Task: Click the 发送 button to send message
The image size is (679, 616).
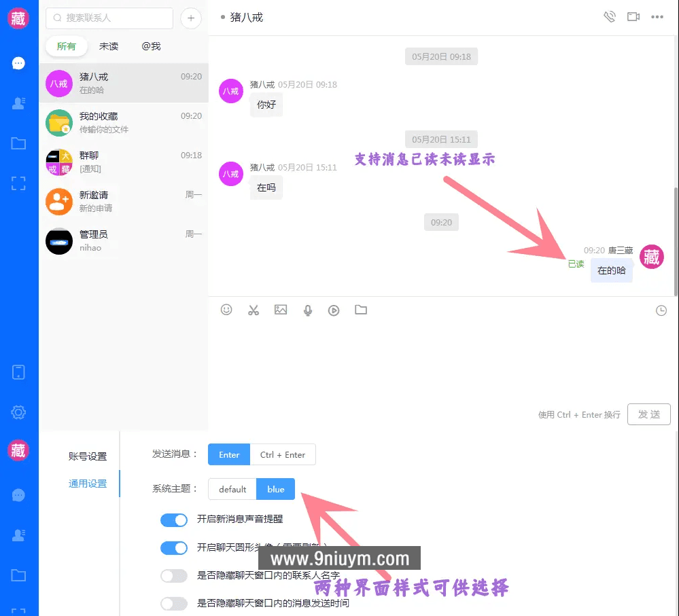Action: pos(648,414)
